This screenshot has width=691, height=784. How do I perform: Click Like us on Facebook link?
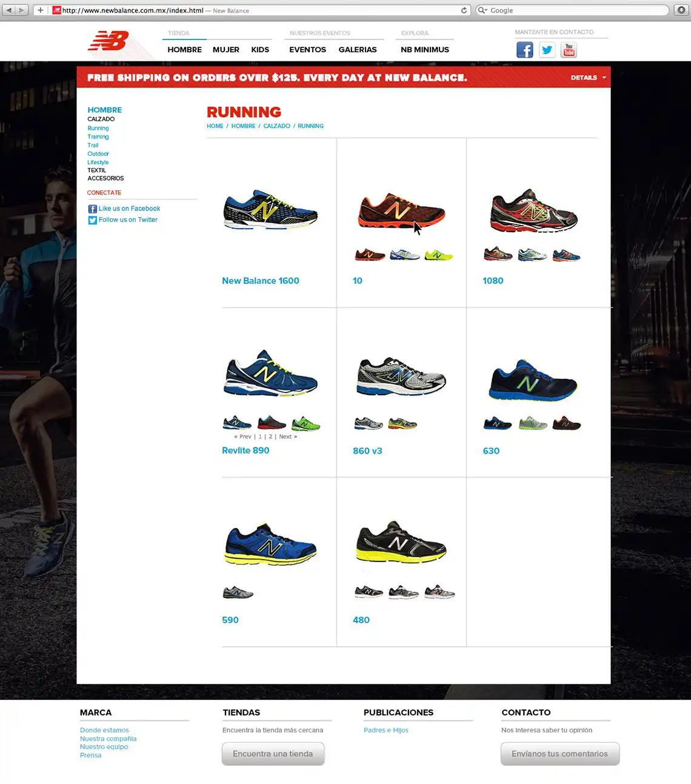click(129, 209)
